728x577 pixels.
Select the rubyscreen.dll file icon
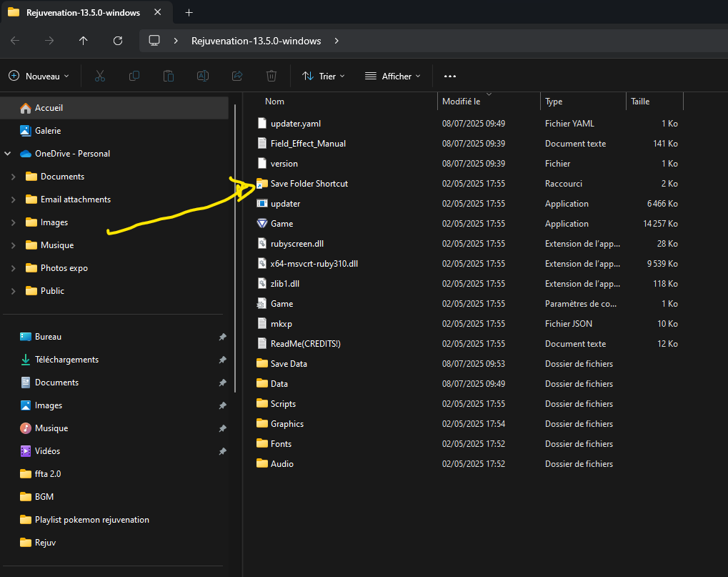[262, 243]
